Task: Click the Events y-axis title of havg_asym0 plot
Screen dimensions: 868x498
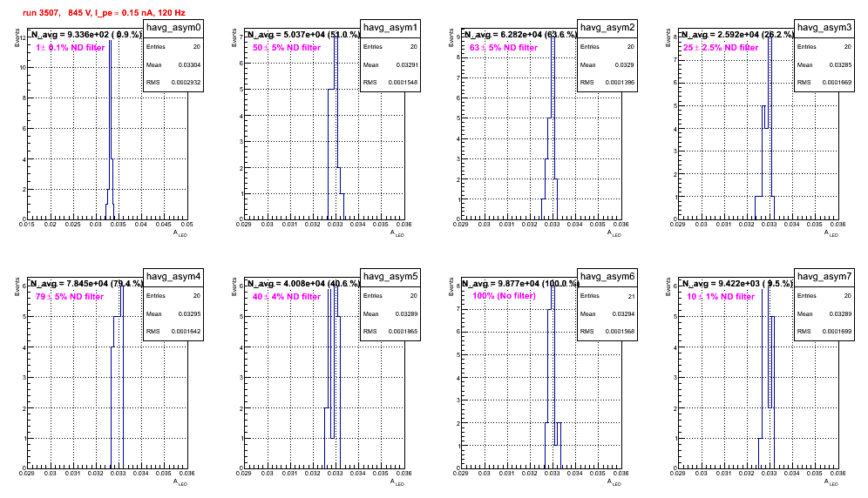Action: click(x=17, y=37)
